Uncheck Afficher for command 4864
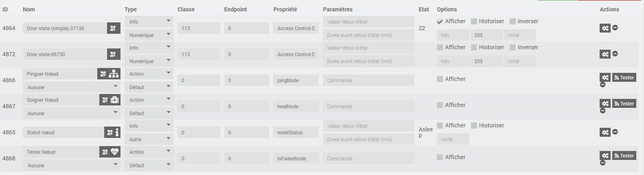Image resolution: width=644 pixels, height=175 pixels. click(440, 22)
